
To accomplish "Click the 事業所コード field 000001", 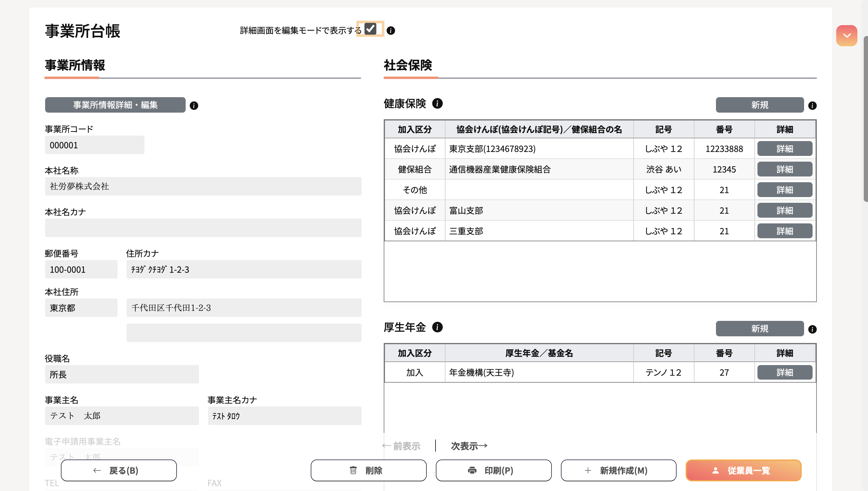I will tap(94, 145).
